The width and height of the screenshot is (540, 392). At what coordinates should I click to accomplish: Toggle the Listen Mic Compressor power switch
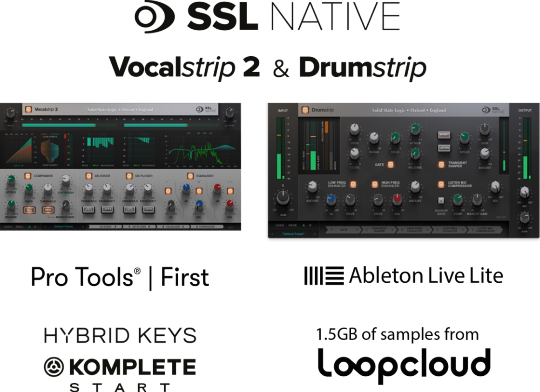pyautogui.click(x=440, y=185)
